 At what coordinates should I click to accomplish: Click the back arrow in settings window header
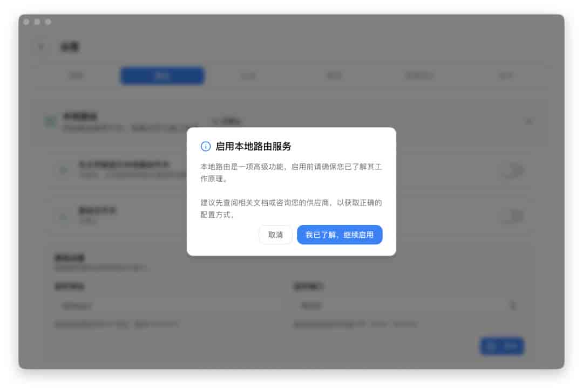pyautogui.click(x=41, y=47)
